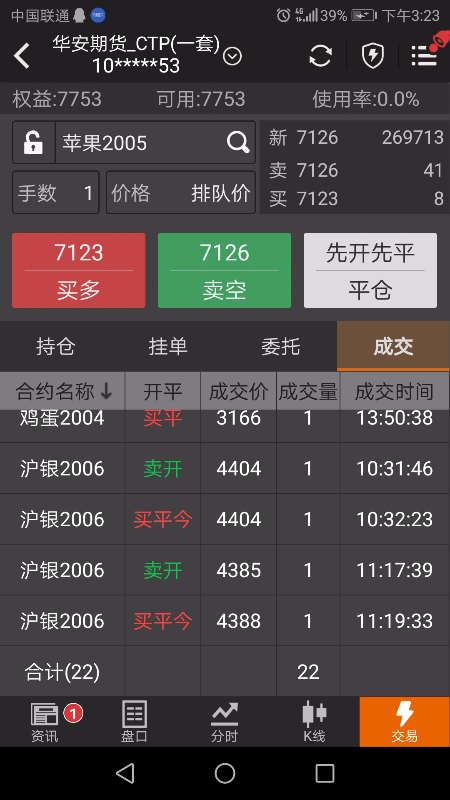This screenshot has width=450, height=800.
Task: Toggle the unlock padlock icon
Action: pyautogui.click(x=34, y=142)
